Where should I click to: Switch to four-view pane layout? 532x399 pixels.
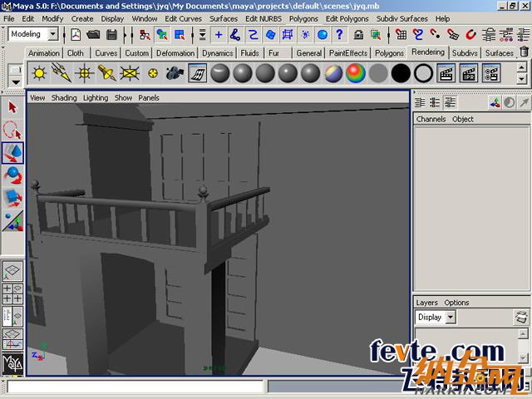[x=12, y=294]
